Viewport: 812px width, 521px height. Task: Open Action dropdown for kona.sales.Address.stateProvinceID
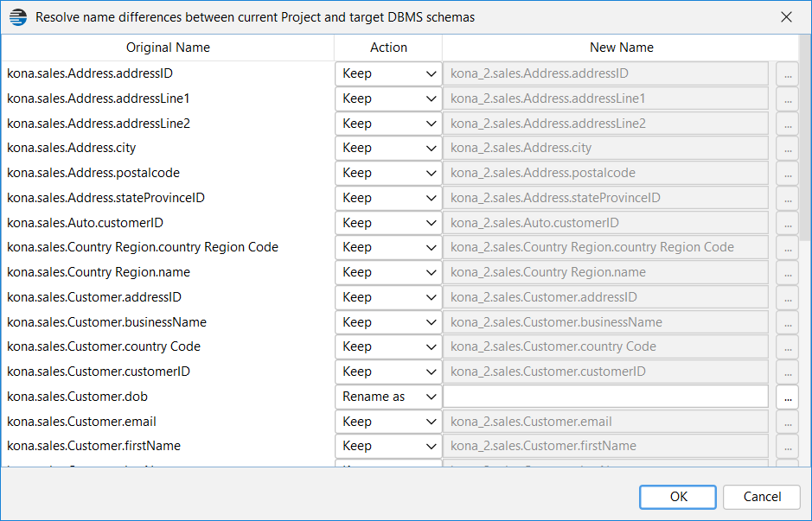[x=388, y=198]
